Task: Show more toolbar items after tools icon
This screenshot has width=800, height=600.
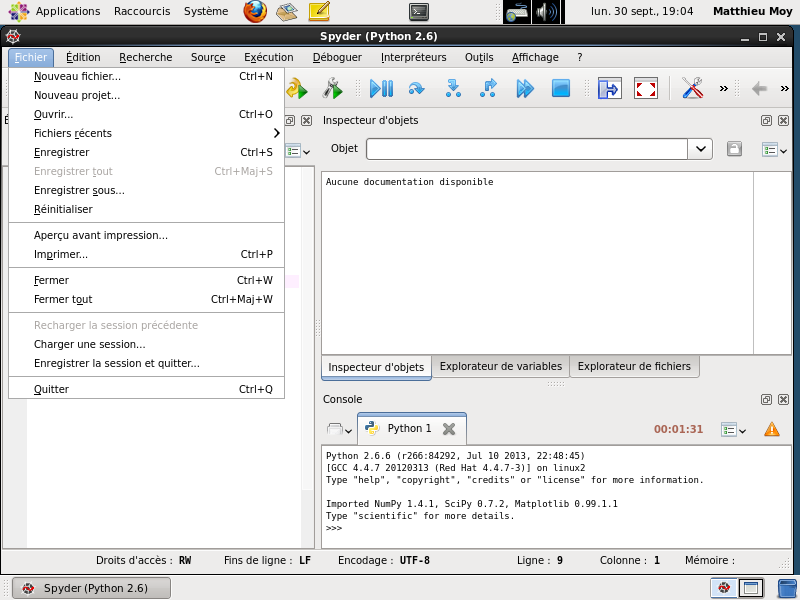Action: pyautogui.click(x=723, y=89)
